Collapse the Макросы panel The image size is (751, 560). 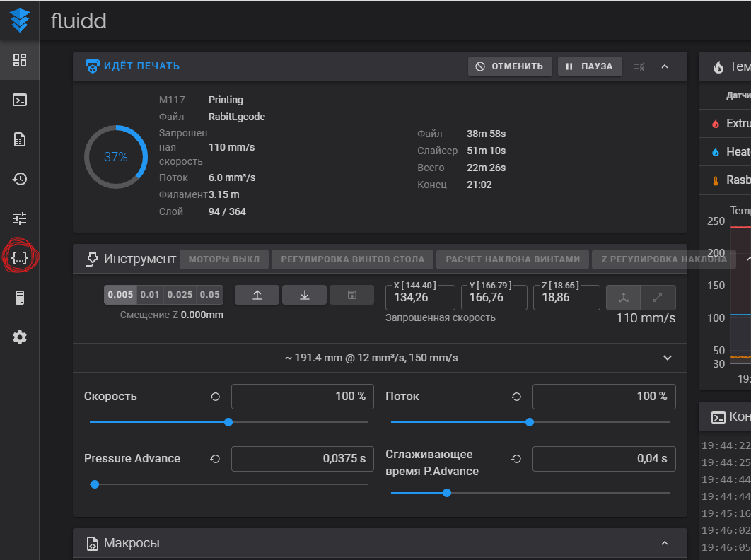click(664, 543)
